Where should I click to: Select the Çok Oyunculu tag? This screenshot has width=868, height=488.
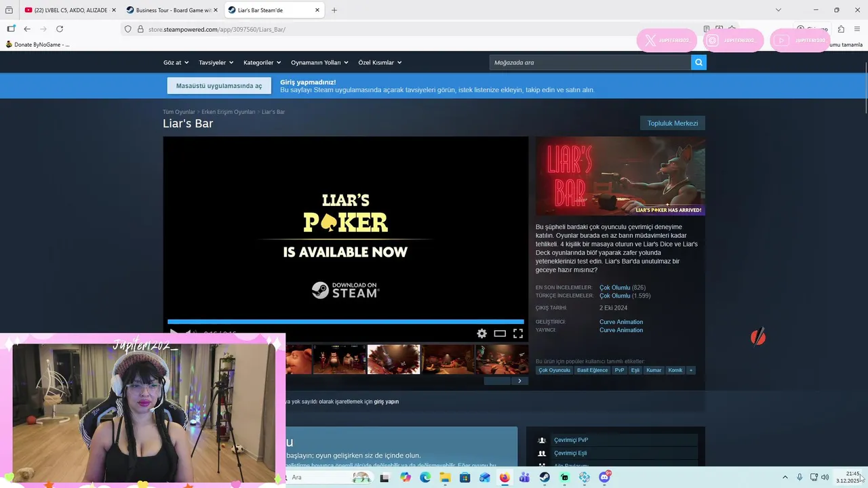(554, 370)
